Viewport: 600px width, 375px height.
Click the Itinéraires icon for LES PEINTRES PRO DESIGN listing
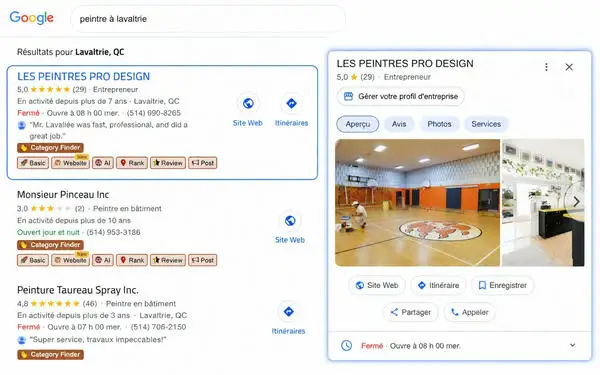click(x=291, y=103)
